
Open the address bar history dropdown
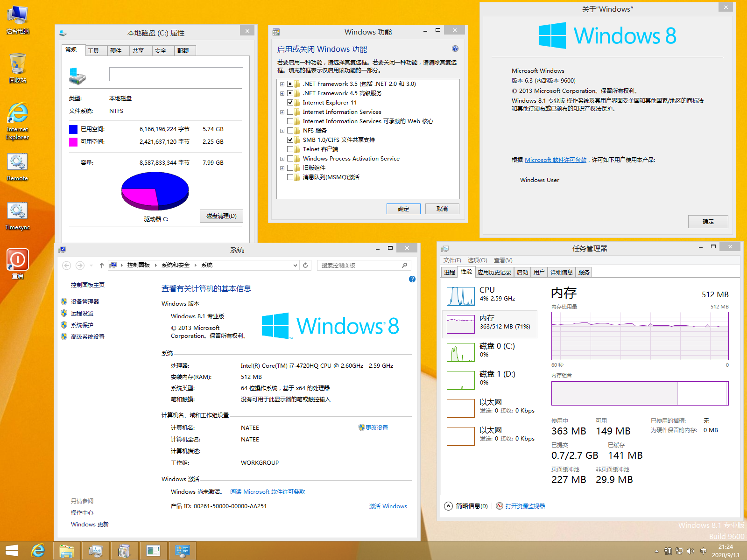[295, 265]
